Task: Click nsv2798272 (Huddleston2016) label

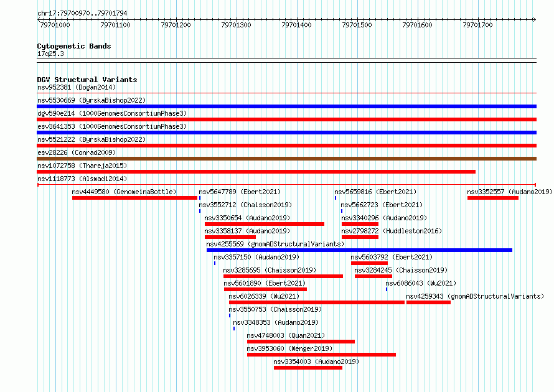Action: point(392,231)
